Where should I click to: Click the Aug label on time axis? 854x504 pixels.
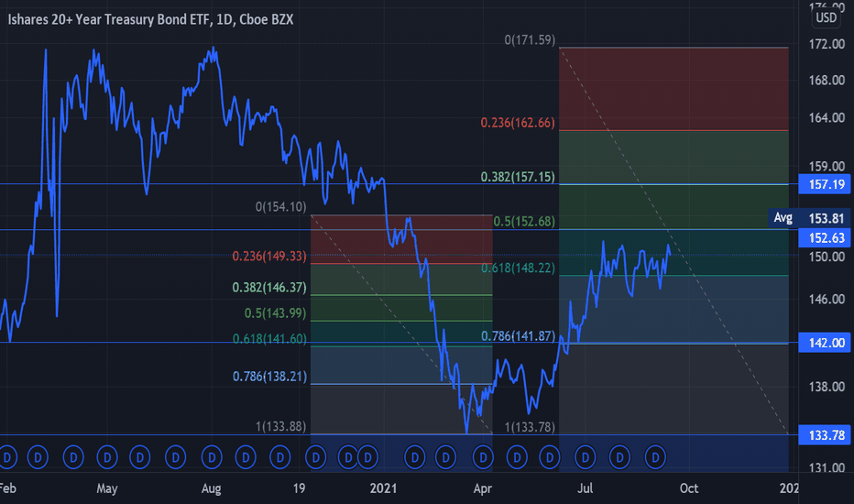[x=212, y=488]
